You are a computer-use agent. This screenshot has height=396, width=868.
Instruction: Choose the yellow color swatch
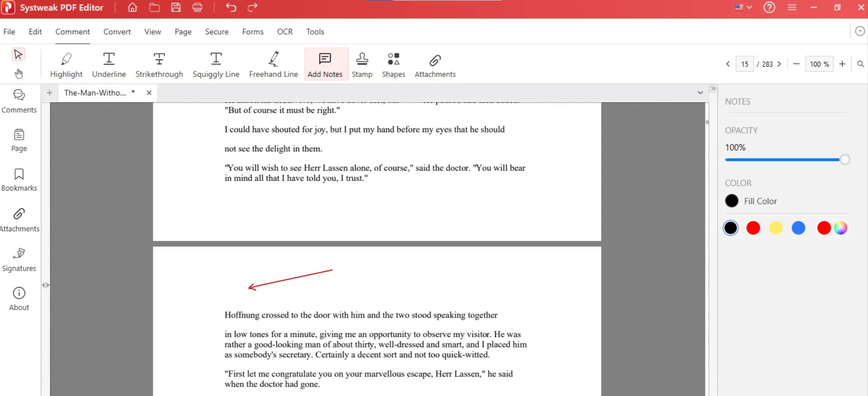tap(776, 228)
